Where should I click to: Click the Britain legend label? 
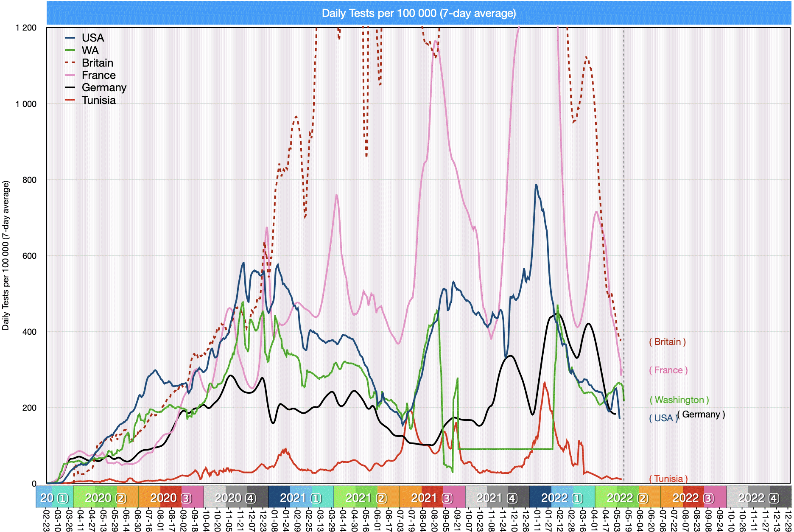pyautogui.click(x=97, y=63)
